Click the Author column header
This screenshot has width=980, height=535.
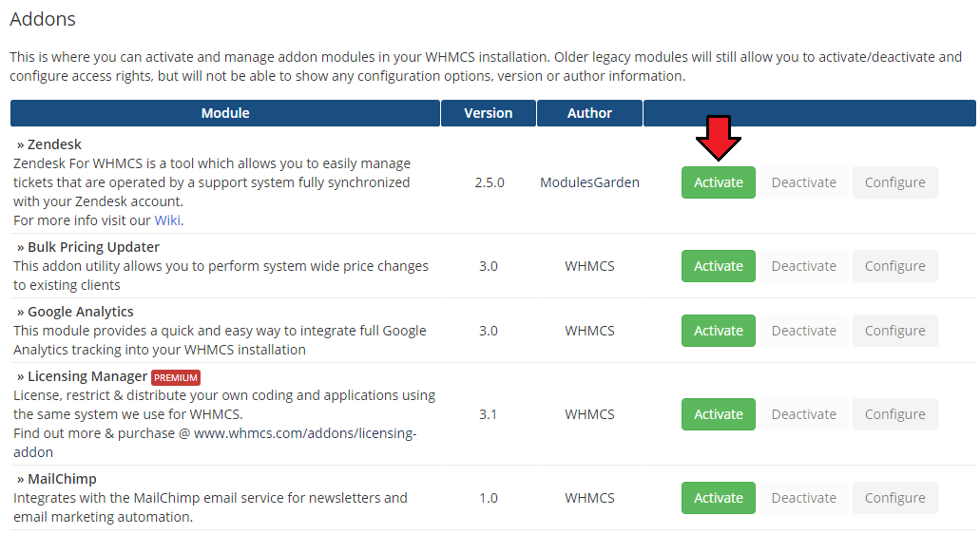pos(589,113)
